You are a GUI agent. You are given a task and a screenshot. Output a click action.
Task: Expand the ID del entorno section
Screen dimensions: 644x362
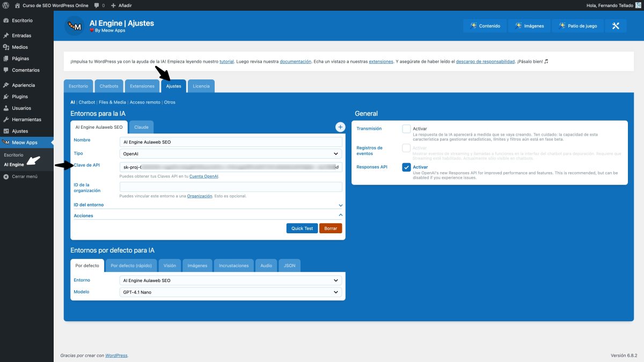coord(340,204)
